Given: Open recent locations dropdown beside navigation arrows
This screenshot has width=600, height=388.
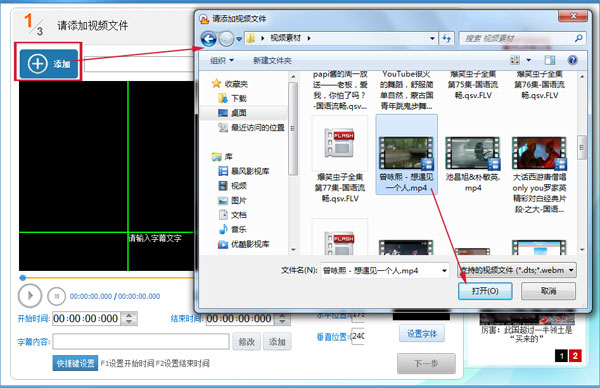Looking at the screenshot, I should click(x=239, y=39).
